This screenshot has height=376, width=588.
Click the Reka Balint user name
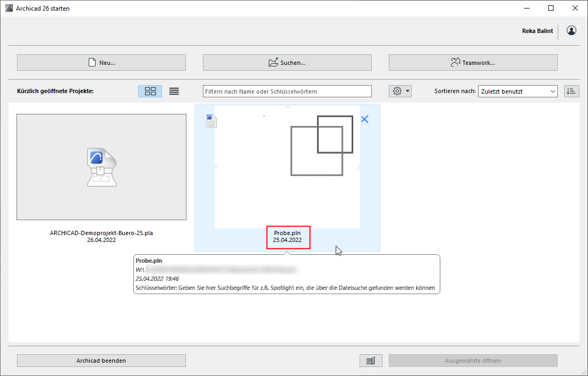click(x=538, y=31)
